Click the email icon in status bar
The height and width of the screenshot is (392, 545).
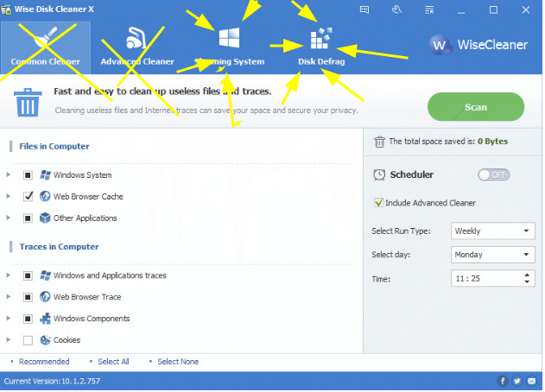coord(534,383)
